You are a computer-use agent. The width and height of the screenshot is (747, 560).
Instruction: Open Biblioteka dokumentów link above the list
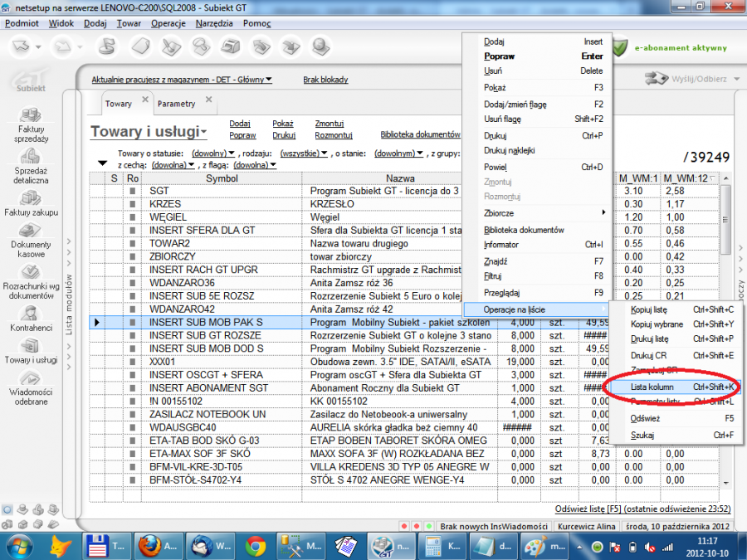[420, 134]
